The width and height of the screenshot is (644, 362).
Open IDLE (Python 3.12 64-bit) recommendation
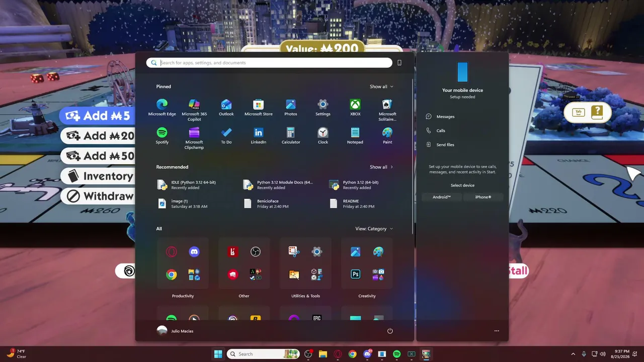[193, 185]
